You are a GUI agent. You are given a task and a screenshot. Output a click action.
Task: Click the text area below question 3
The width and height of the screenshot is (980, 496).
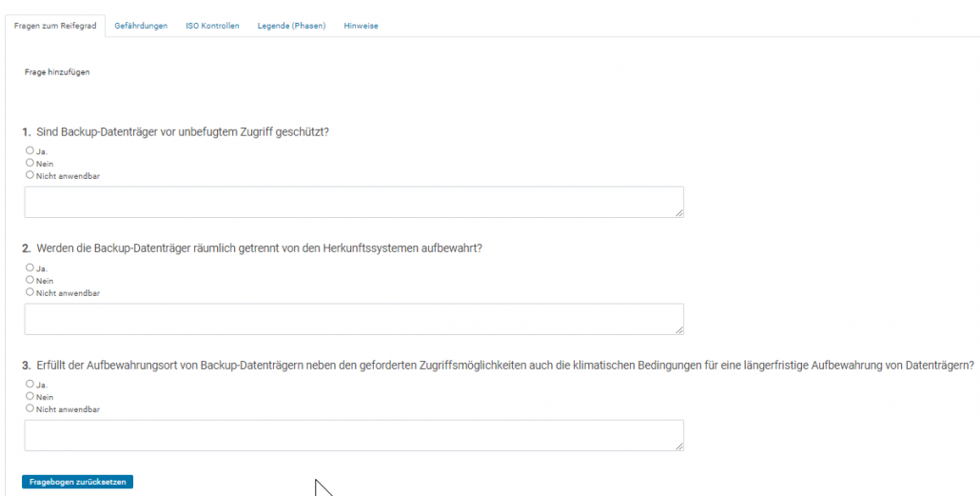pos(353,435)
